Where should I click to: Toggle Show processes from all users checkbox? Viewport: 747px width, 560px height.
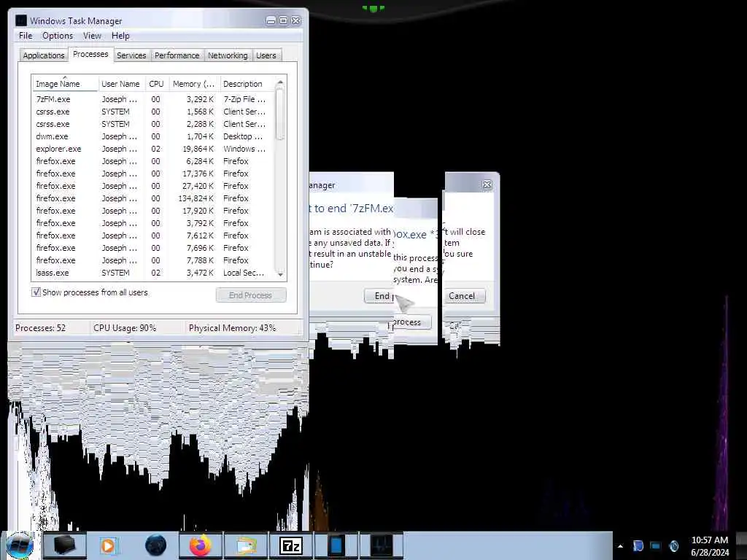pyautogui.click(x=36, y=292)
